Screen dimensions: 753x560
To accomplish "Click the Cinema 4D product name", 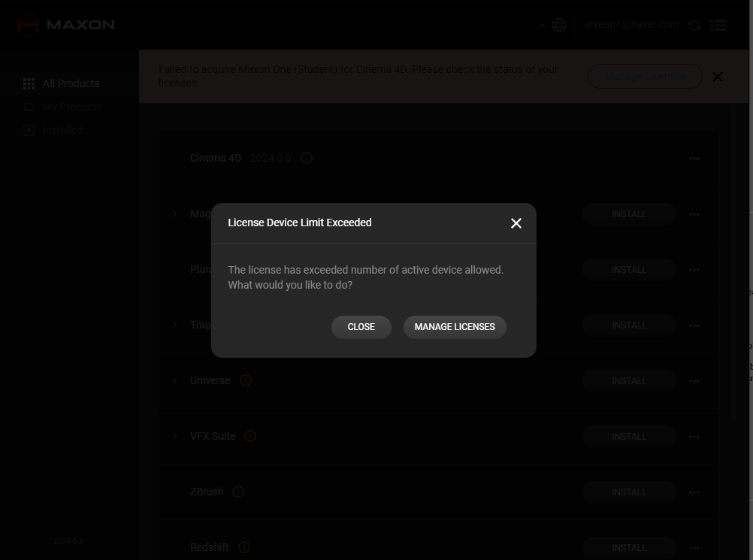I will point(216,158).
